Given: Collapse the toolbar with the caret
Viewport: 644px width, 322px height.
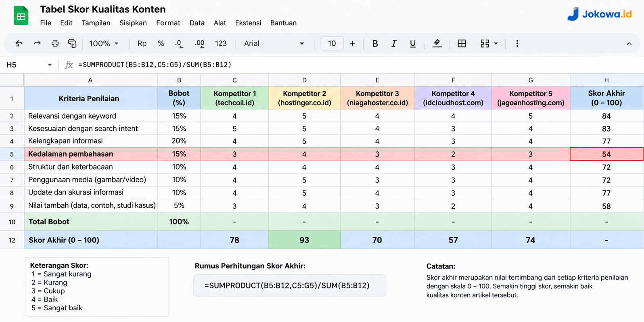Looking at the screenshot, I should 629,44.
